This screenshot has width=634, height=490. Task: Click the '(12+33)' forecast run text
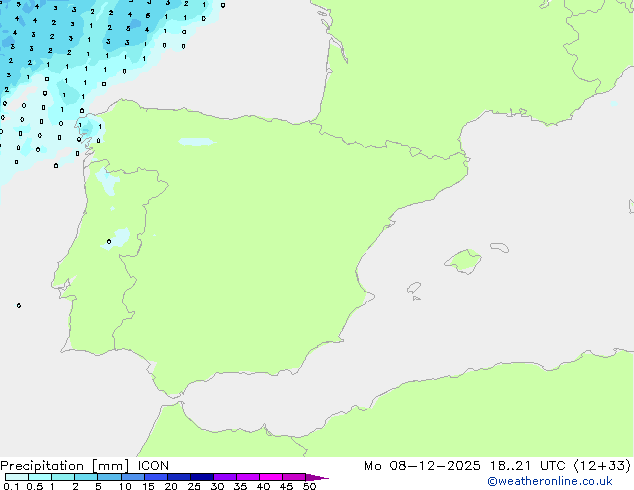[602, 466]
